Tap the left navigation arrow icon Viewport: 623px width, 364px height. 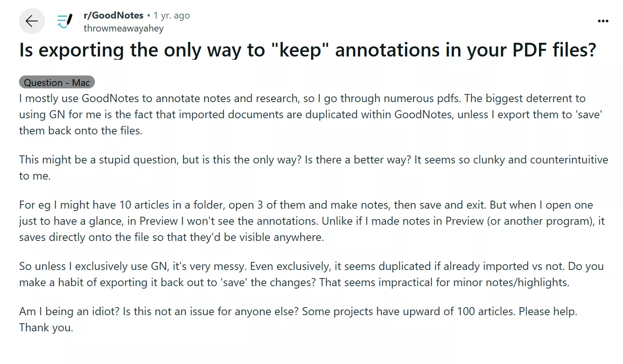tap(32, 21)
